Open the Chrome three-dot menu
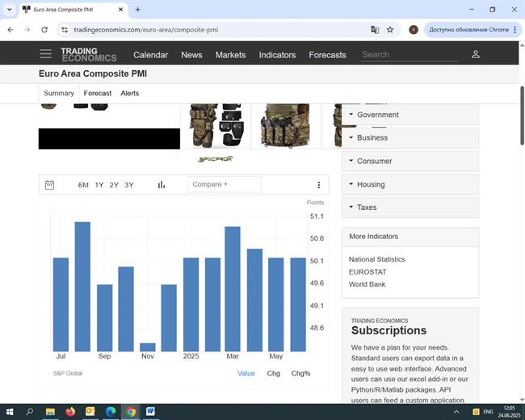Viewport: 525px width, 420px height. pyautogui.click(x=515, y=30)
